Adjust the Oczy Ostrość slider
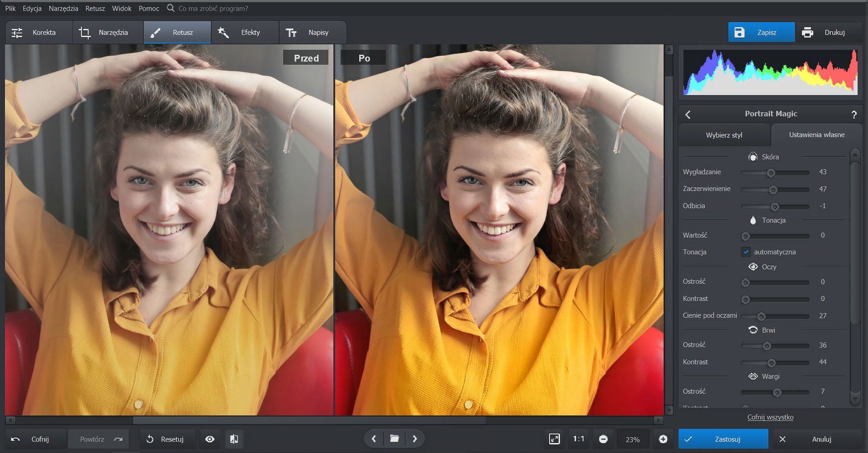868x453 pixels. click(x=775, y=282)
